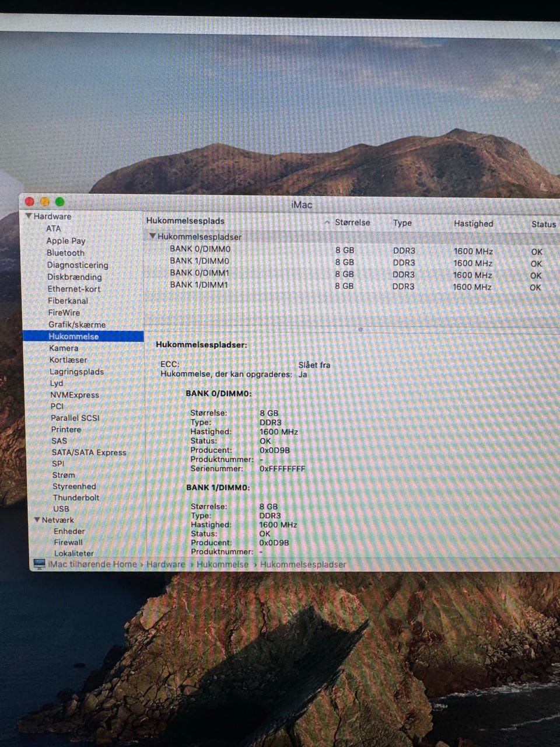Click Hukommelse in the bottom path bar
This screenshot has height=747, width=560.
222,564
